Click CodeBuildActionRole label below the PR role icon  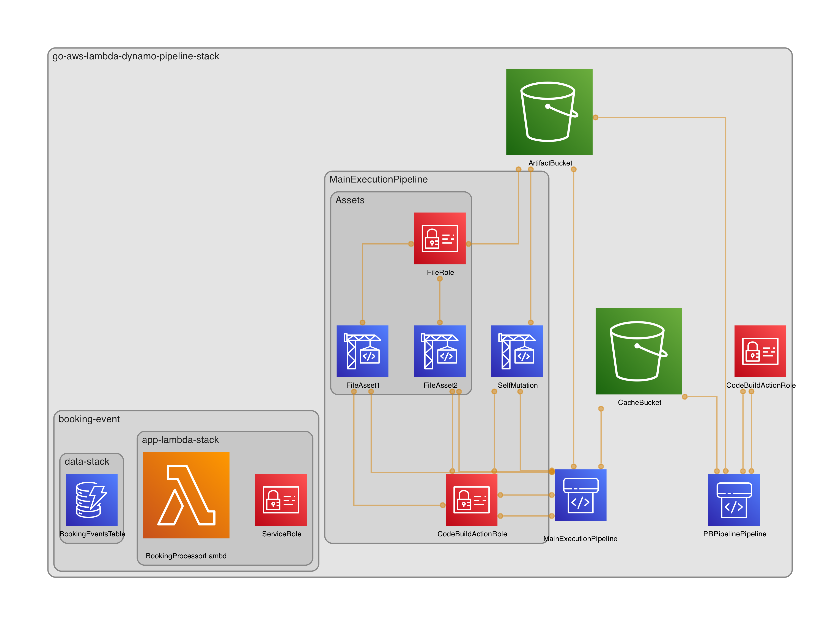761,385
